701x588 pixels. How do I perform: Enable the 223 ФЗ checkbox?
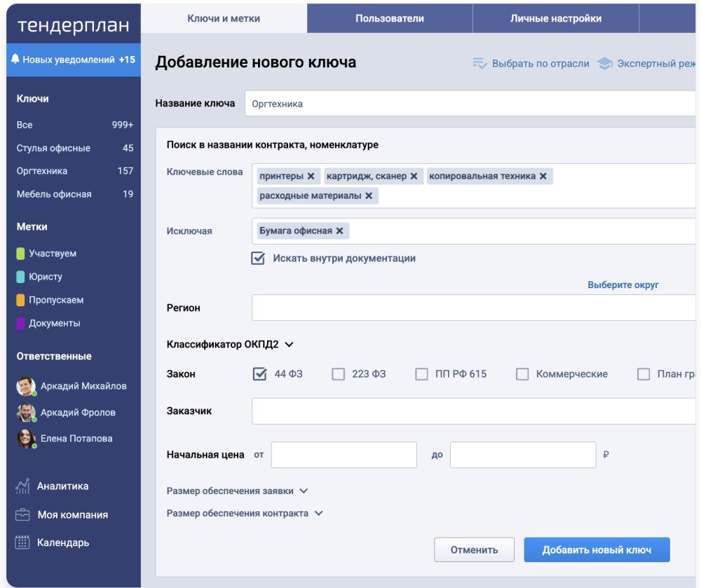pos(339,374)
